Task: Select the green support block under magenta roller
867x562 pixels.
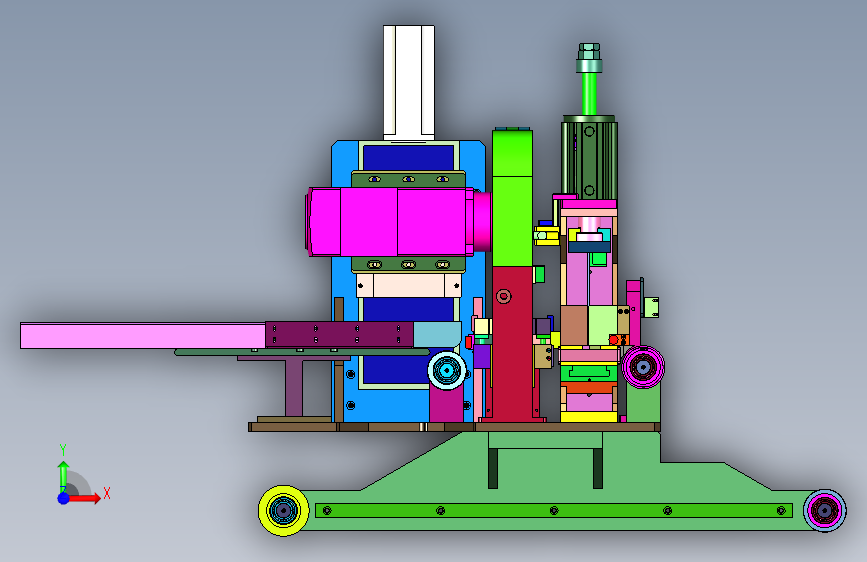Action: pos(643,404)
